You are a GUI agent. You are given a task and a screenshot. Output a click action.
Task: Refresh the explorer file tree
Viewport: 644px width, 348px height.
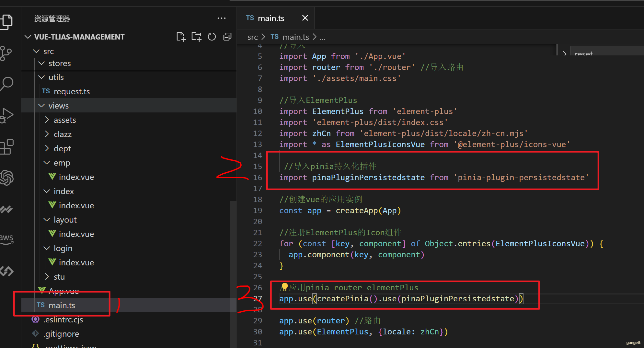[x=212, y=37]
